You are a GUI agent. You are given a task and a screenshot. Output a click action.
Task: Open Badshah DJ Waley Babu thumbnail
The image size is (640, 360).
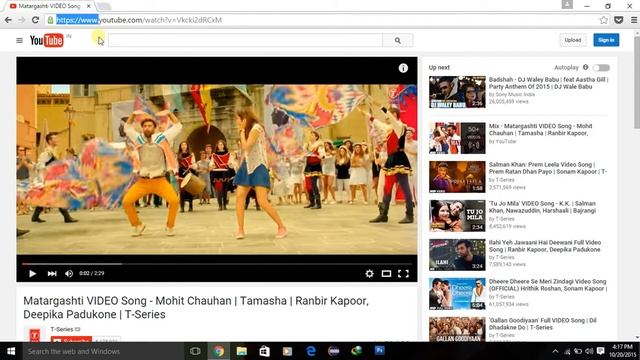click(457, 92)
